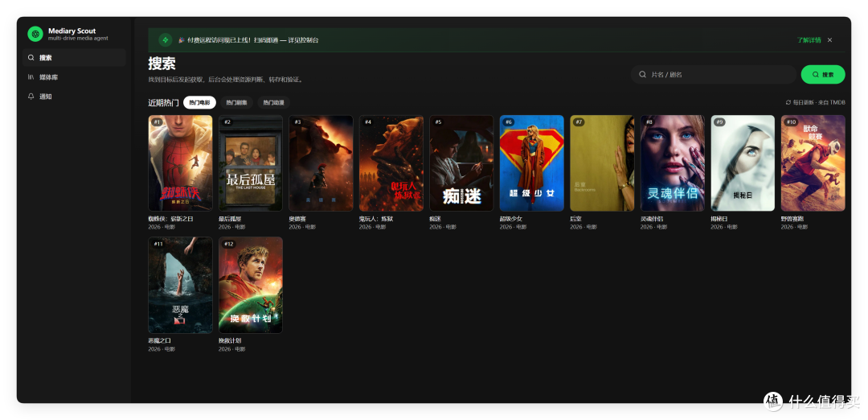Screen dimensions: 868x420
Task: Dismiss the announcement banner with the X
Action: pos(829,40)
